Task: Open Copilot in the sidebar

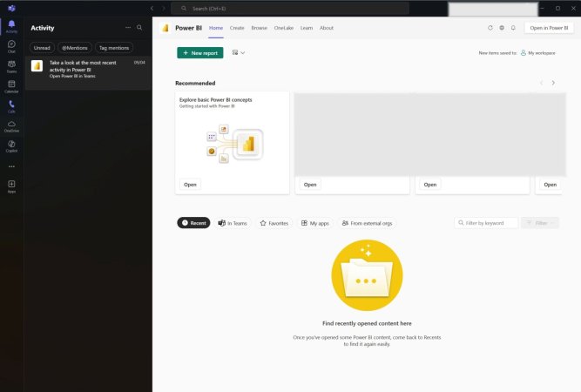Action: tap(11, 146)
